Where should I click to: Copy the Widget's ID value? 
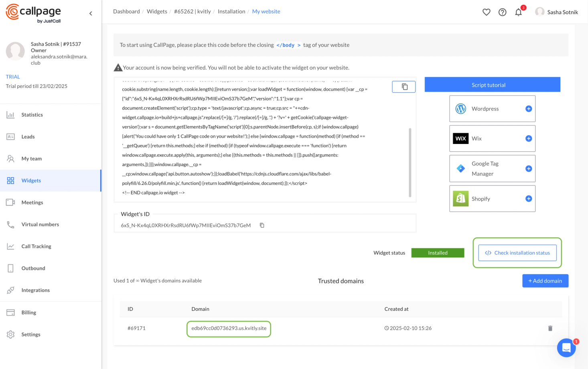[x=262, y=225]
